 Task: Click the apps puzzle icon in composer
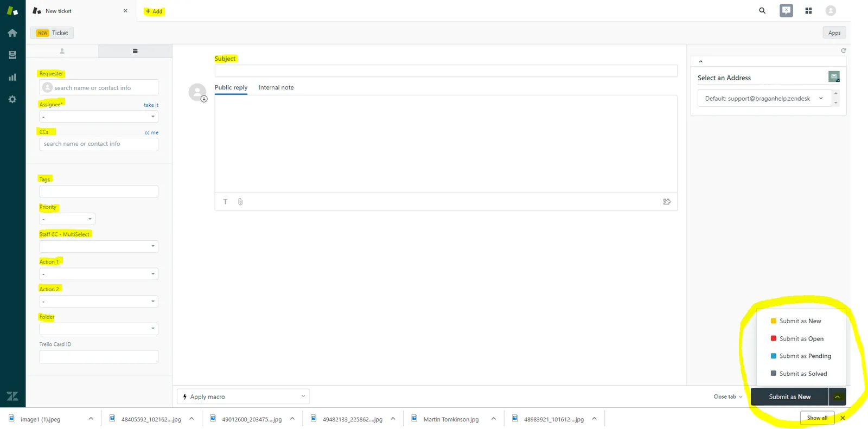click(x=667, y=202)
